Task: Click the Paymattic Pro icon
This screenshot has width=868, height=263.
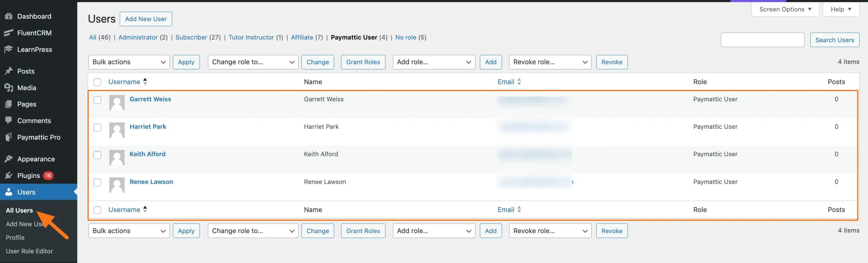Action: click(9, 137)
